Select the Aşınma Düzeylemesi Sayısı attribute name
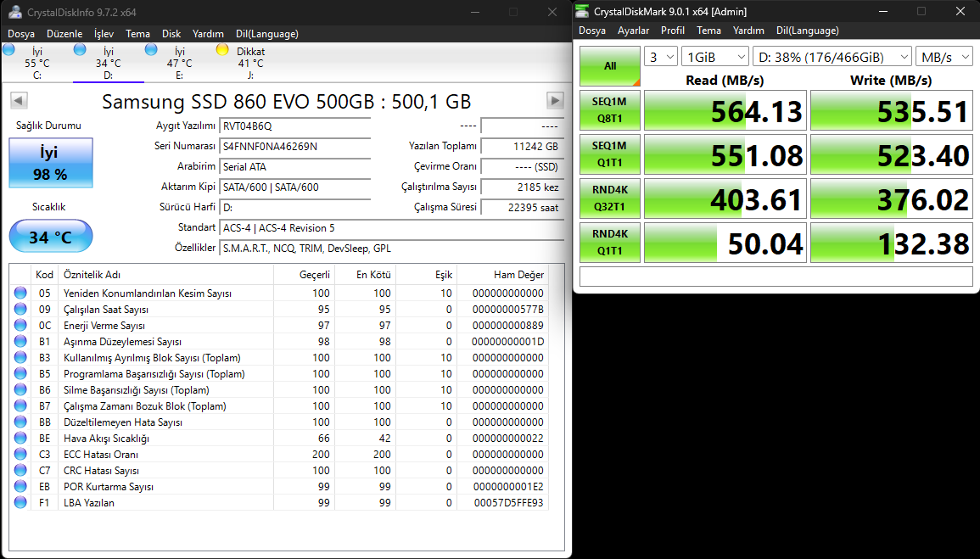 (122, 342)
